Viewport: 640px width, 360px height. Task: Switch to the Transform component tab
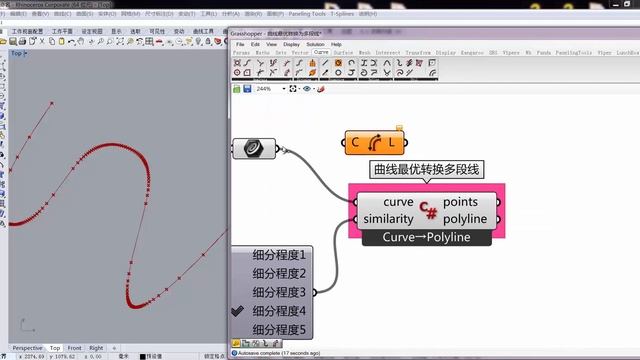point(418,53)
